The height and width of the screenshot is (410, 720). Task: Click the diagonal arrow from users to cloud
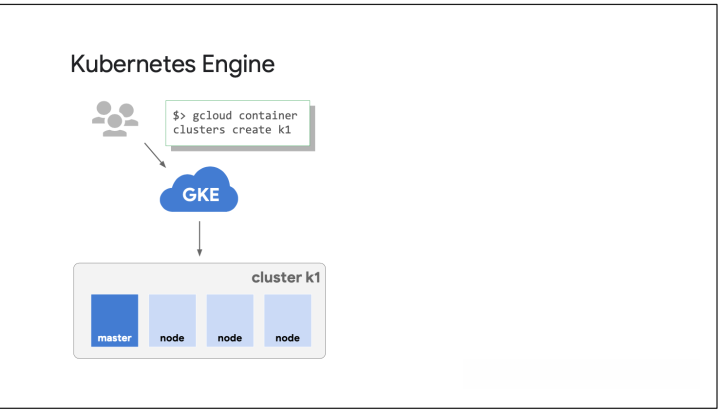(155, 156)
